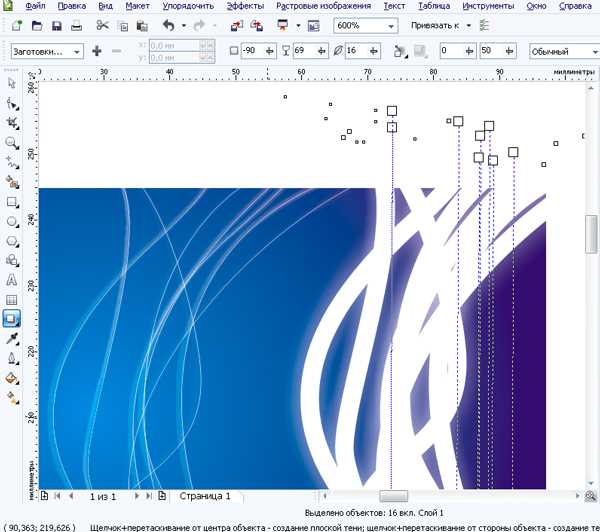Open the Растровые изображения menu
This screenshot has height=532, width=600.
[x=324, y=6]
